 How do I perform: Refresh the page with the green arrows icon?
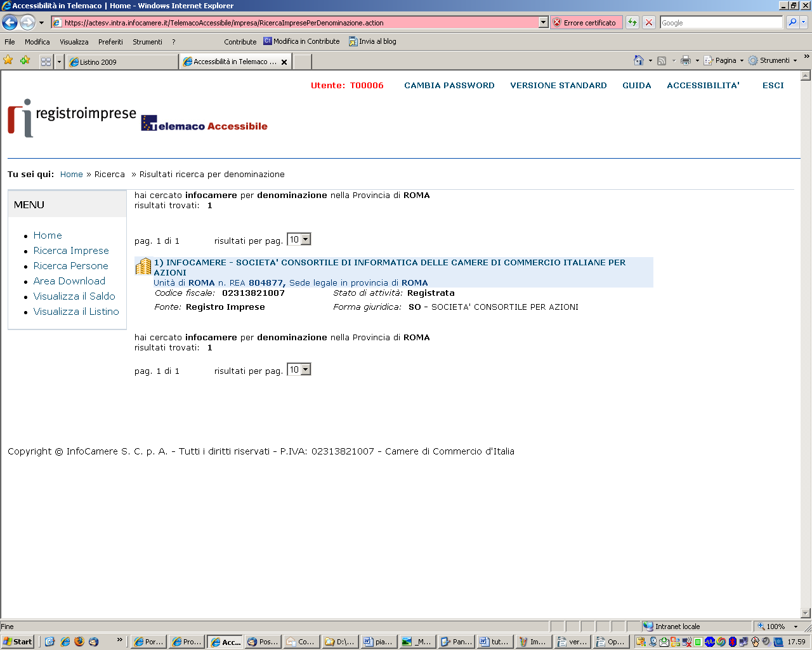[x=632, y=23]
